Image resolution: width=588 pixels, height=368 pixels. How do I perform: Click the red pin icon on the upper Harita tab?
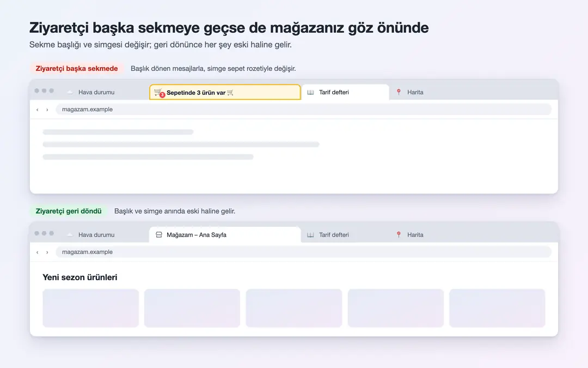399,92
